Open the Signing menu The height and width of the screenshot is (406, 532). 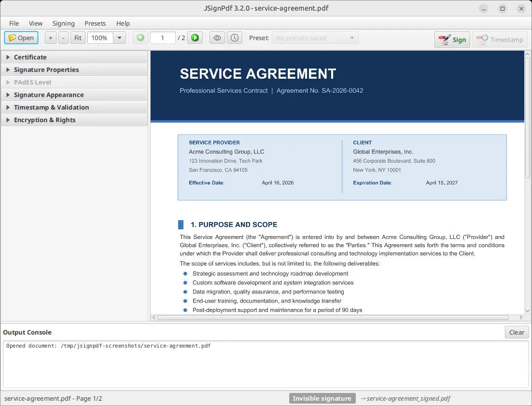click(63, 23)
